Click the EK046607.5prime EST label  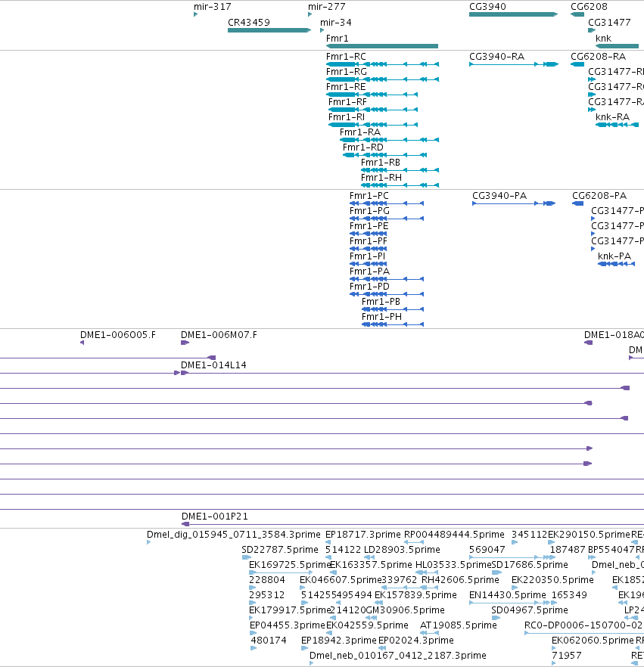[x=341, y=580]
